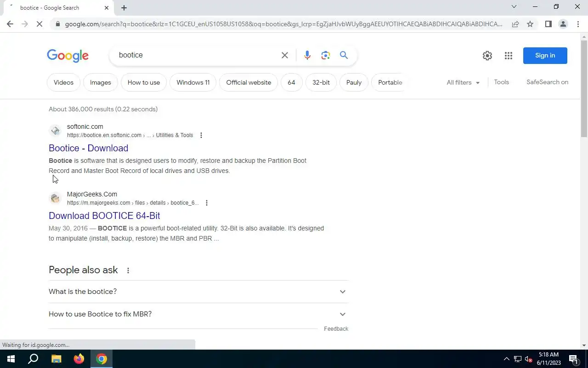
Task: Click the page vertical scrollbar thumb
Action: click(x=584, y=88)
